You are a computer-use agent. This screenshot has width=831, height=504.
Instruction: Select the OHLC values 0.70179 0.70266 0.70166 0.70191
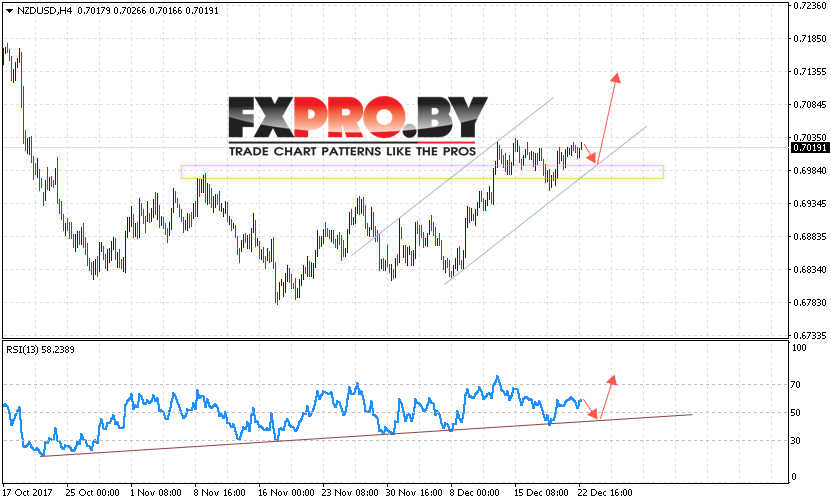(x=148, y=11)
